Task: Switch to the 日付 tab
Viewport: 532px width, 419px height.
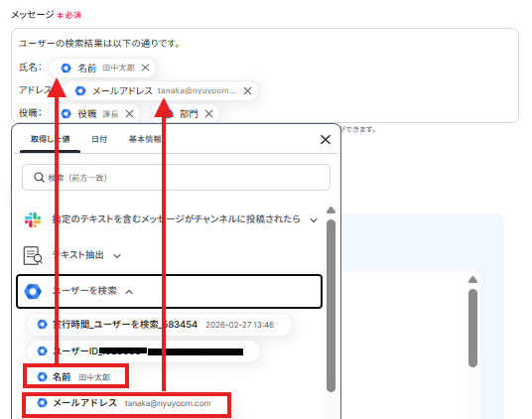Action: coord(99,139)
